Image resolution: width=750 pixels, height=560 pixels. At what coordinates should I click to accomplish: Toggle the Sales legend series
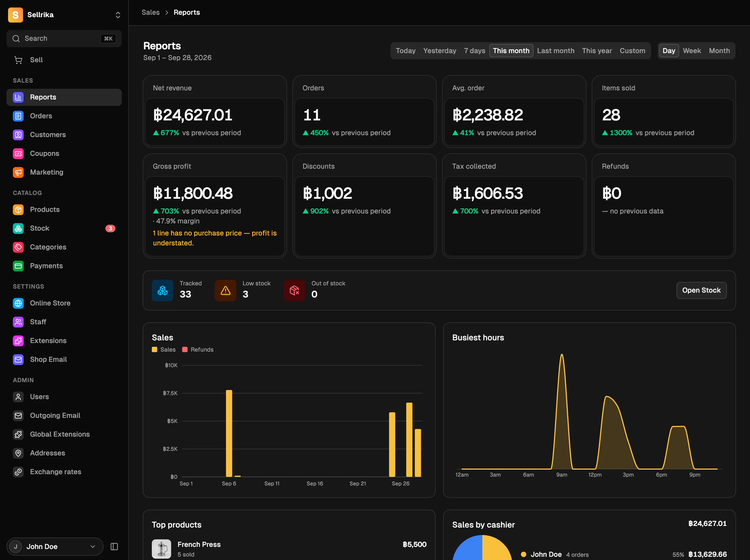(x=164, y=349)
